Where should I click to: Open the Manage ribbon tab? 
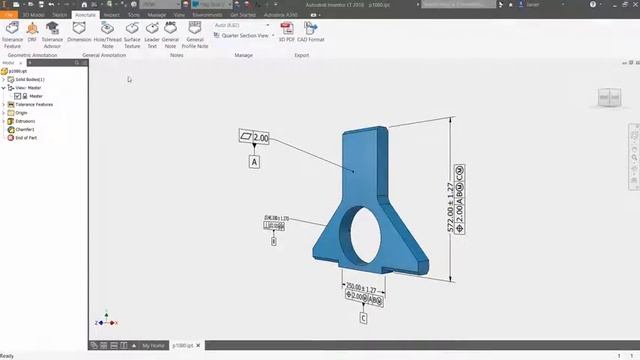point(157,15)
